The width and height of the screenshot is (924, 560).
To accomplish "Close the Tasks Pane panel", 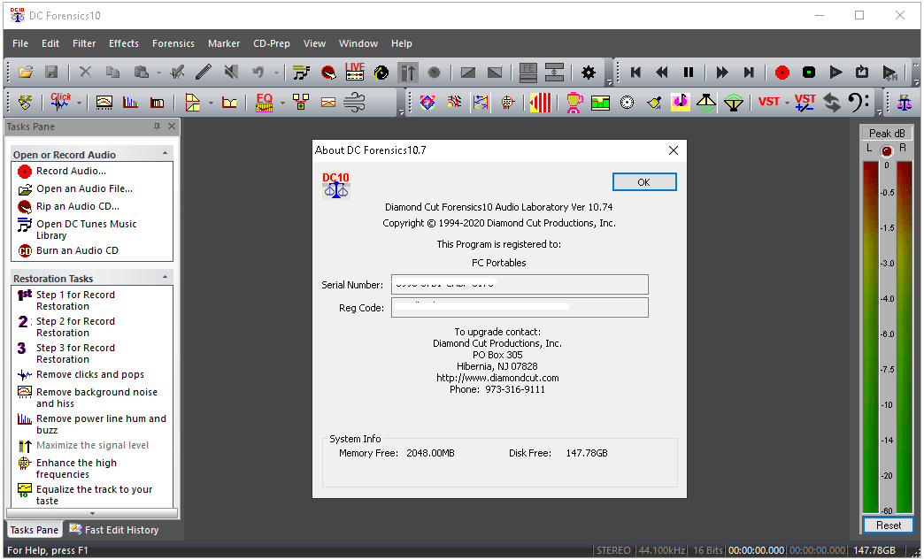I will tap(172, 126).
